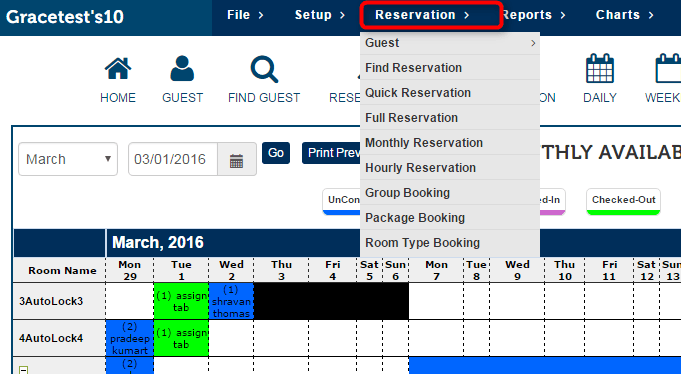Click the Go button
Image resolution: width=681 pixels, height=374 pixels.
tap(276, 153)
